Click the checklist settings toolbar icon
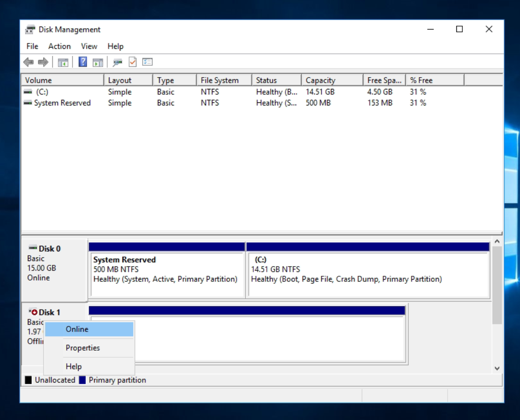The width and height of the screenshot is (520, 420). pos(147,62)
